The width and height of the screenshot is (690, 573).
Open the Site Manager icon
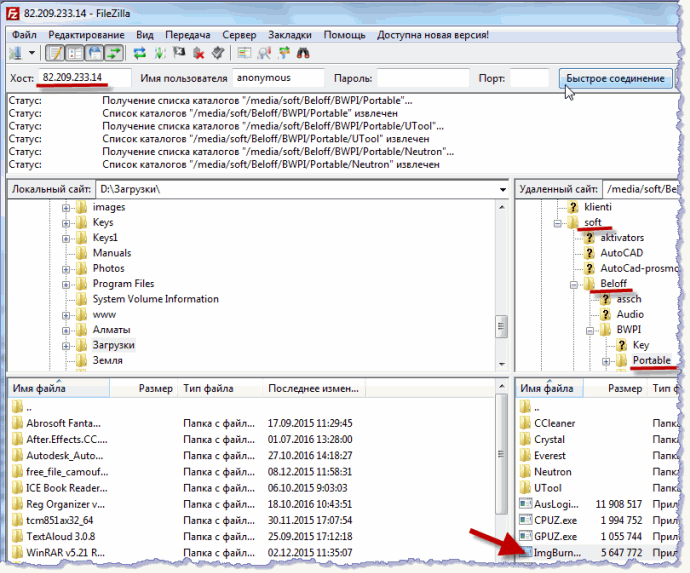click(16, 53)
